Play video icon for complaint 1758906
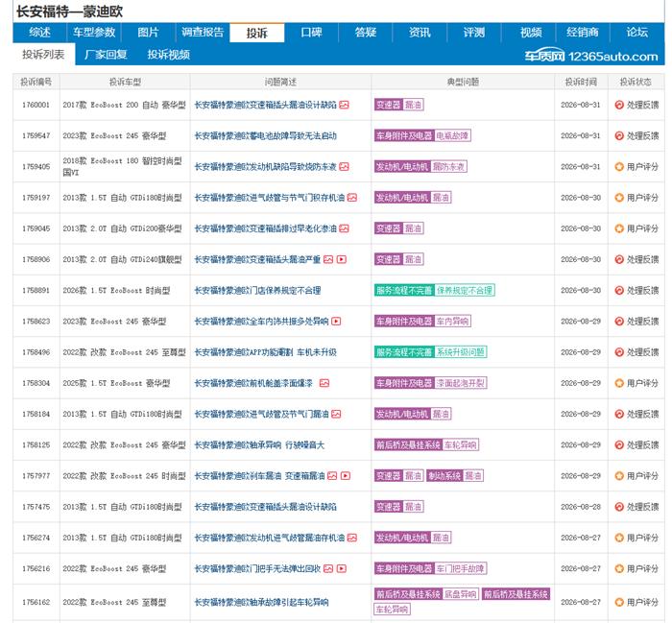 click(342, 259)
